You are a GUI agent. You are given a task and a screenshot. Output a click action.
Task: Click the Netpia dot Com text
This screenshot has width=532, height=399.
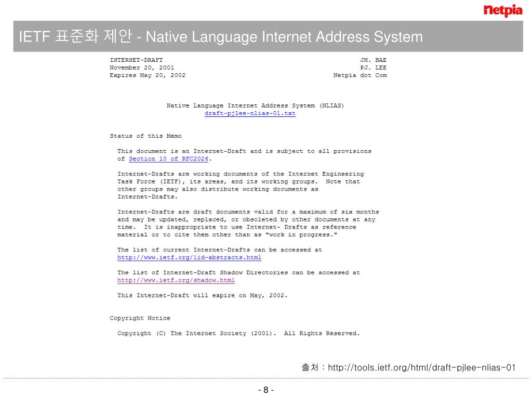click(360, 75)
